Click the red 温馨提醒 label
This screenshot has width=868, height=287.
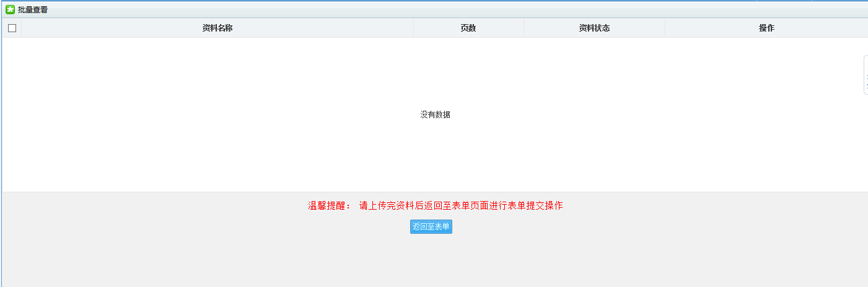(x=329, y=206)
